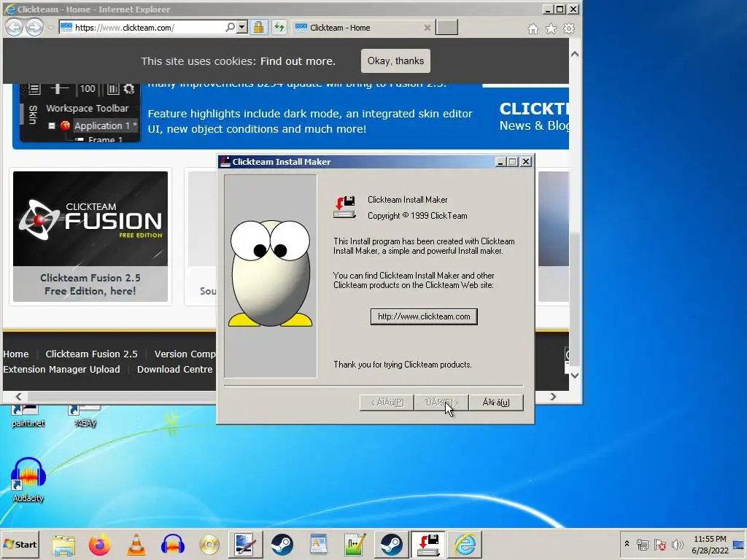Click Clickteam Fusion 2.5 Free Edition, here! link

[90, 284]
